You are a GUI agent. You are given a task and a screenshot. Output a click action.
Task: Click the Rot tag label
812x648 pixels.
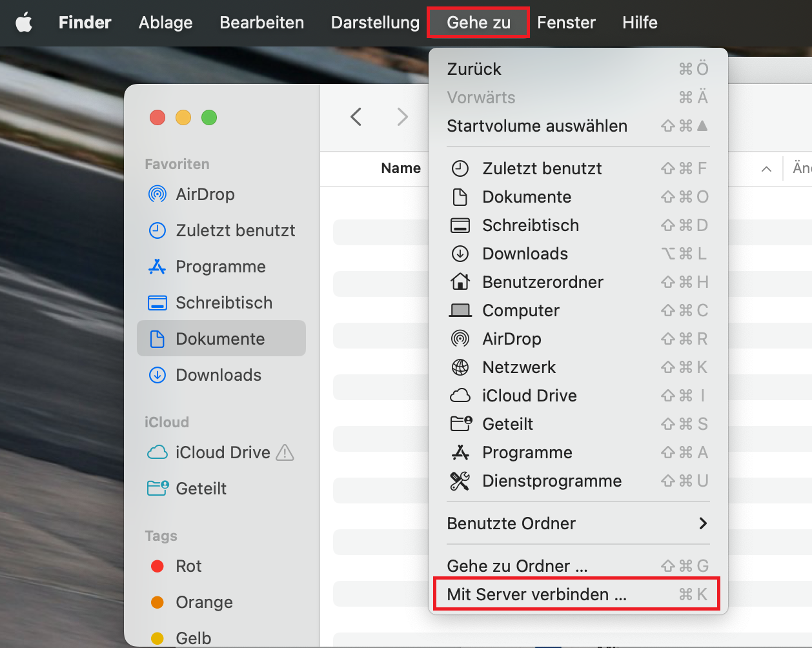(188, 566)
